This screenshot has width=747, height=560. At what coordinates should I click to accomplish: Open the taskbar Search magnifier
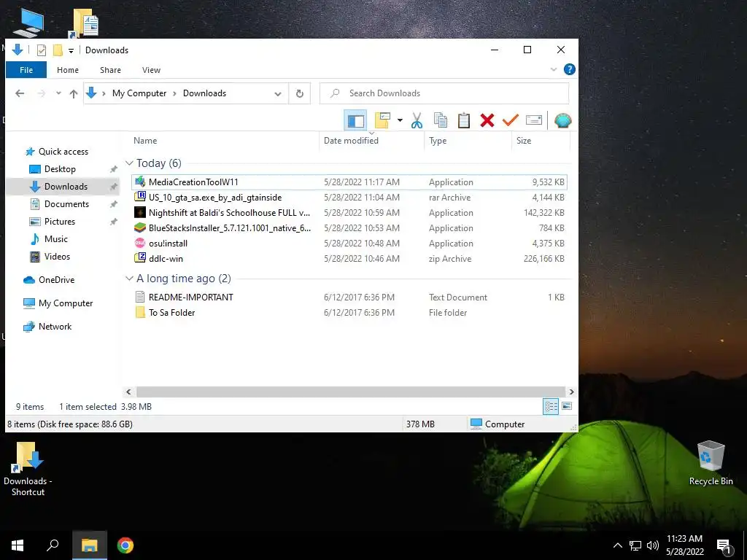(53, 545)
